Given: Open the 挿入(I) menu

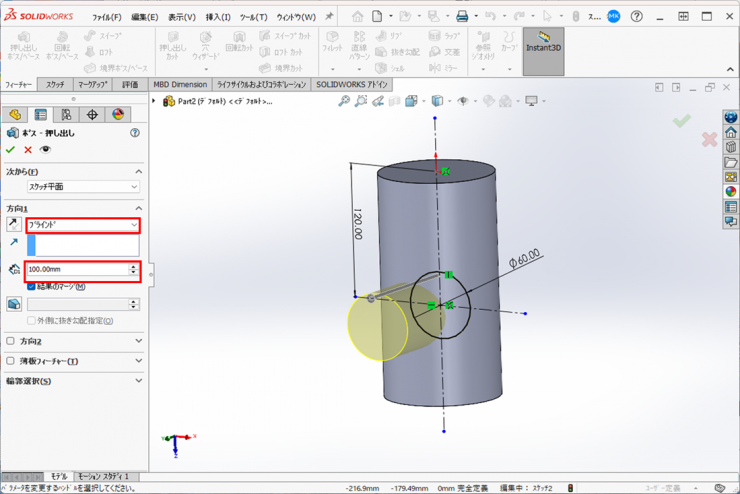Looking at the screenshot, I should click(x=217, y=17).
